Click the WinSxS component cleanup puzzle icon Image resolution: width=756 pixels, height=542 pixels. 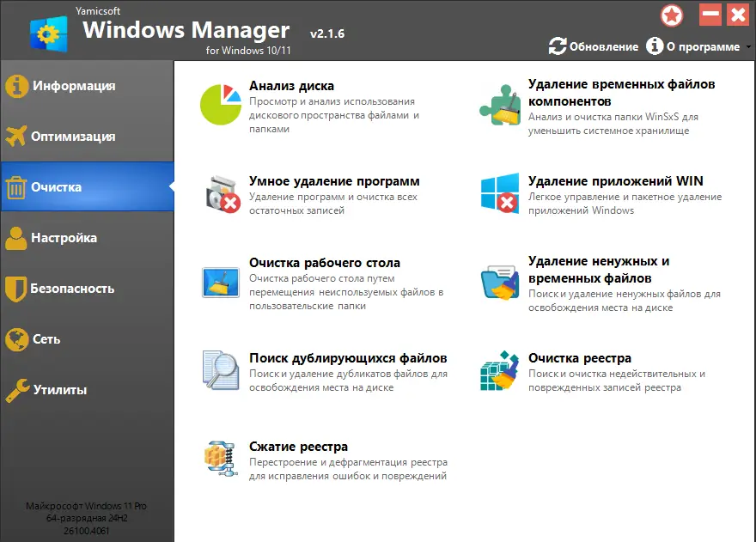(500, 105)
